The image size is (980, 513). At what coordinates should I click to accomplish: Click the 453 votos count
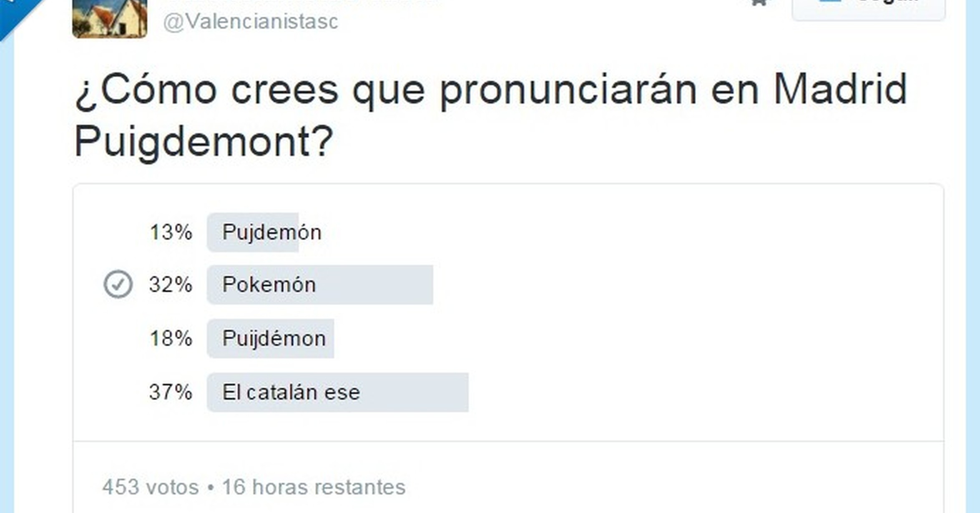[x=151, y=487]
